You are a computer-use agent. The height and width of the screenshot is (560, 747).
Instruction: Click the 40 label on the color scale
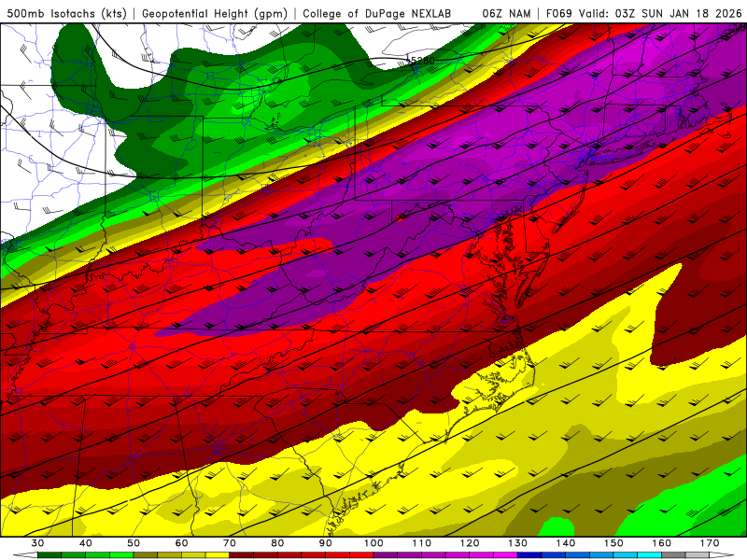point(86,543)
